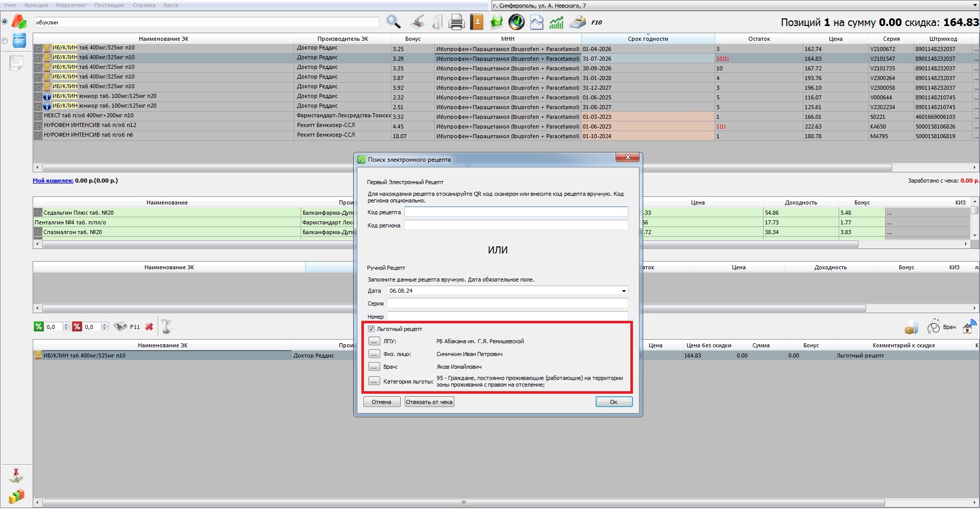This screenshot has width=980, height=509.
Task: Click the Отвязать от чека button
Action: [429, 402]
